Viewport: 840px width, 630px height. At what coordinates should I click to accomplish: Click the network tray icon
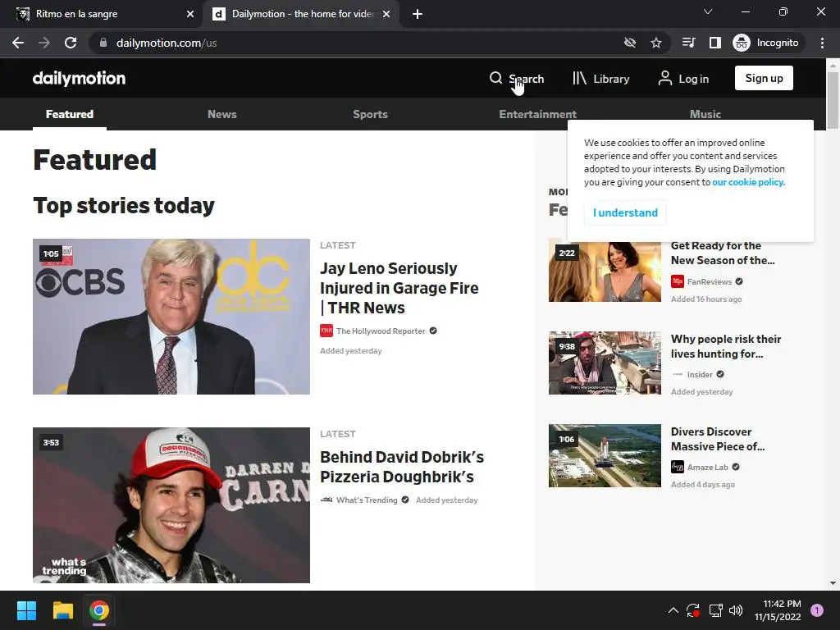point(715,610)
